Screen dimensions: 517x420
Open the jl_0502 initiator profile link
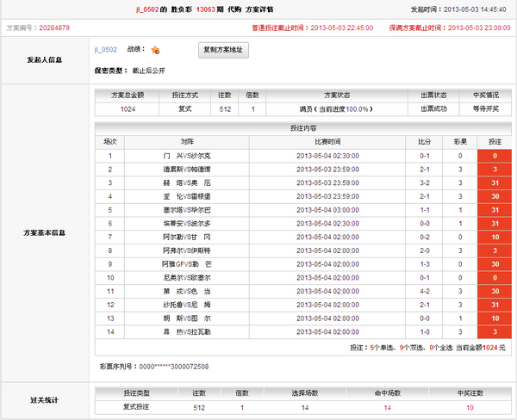click(104, 50)
